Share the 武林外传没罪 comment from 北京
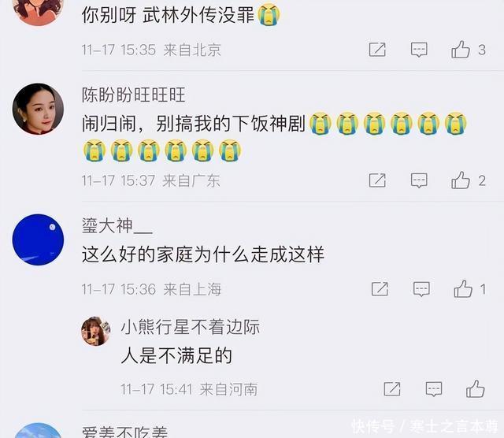 377,50
